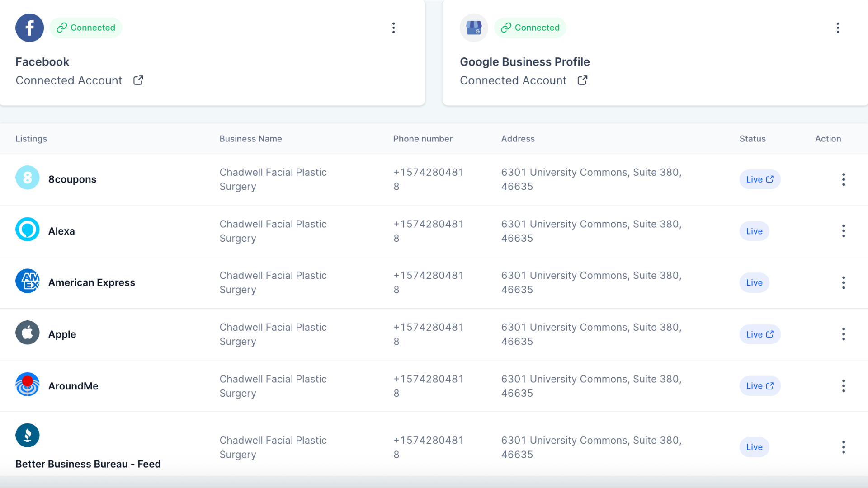The height and width of the screenshot is (488, 868).
Task: Click the Phone number column header
Action: (x=423, y=139)
